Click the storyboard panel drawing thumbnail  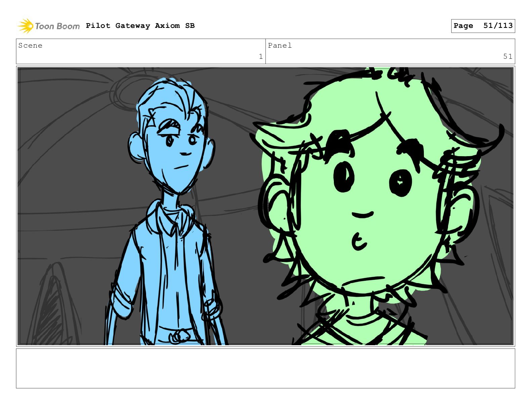tap(265, 206)
